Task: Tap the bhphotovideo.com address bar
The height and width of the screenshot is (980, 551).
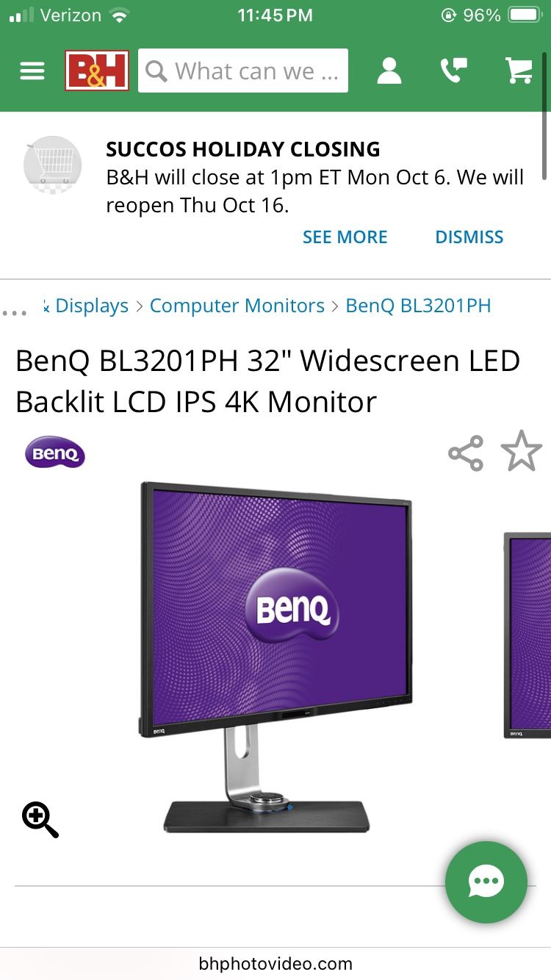Action: pos(275,963)
